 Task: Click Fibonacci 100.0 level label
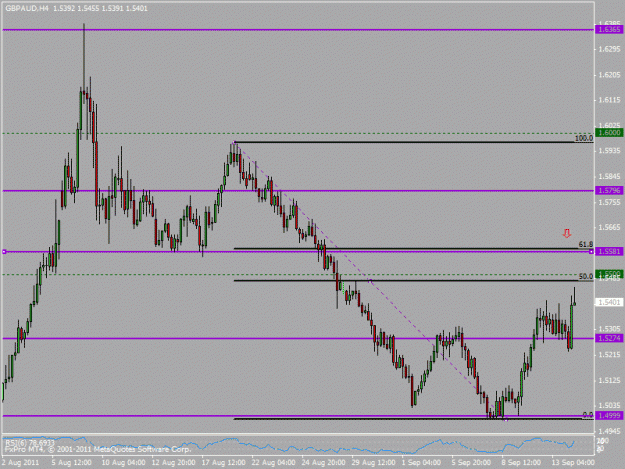(x=584, y=138)
